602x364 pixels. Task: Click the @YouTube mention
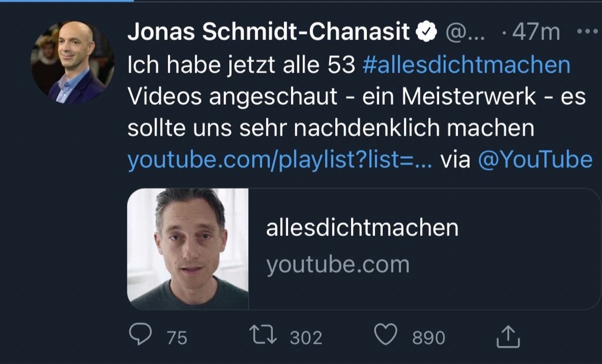pyautogui.click(x=535, y=159)
